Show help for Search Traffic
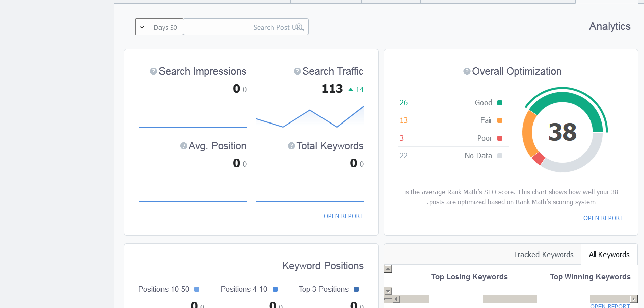Screen dimensions: 644x308 [297, 71]
